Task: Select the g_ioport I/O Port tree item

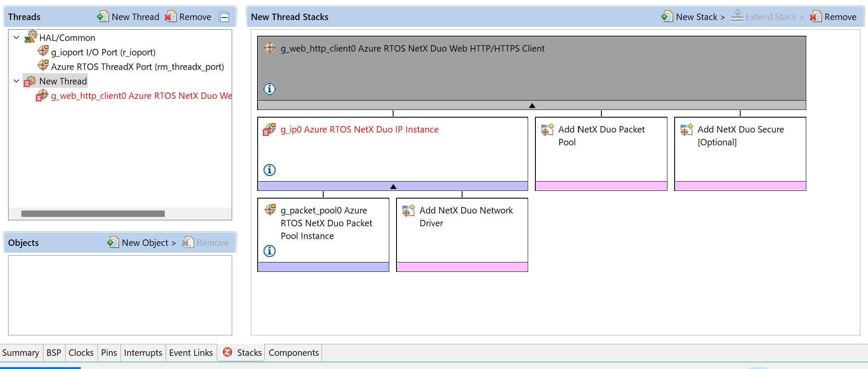Action: [x=103, y=52]
